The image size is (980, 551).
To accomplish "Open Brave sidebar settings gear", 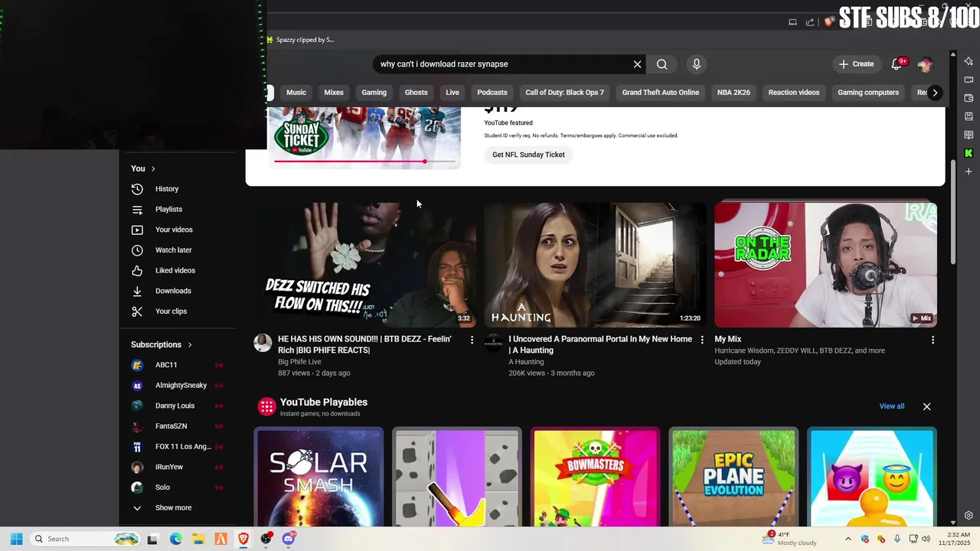I will coord(969,516).
